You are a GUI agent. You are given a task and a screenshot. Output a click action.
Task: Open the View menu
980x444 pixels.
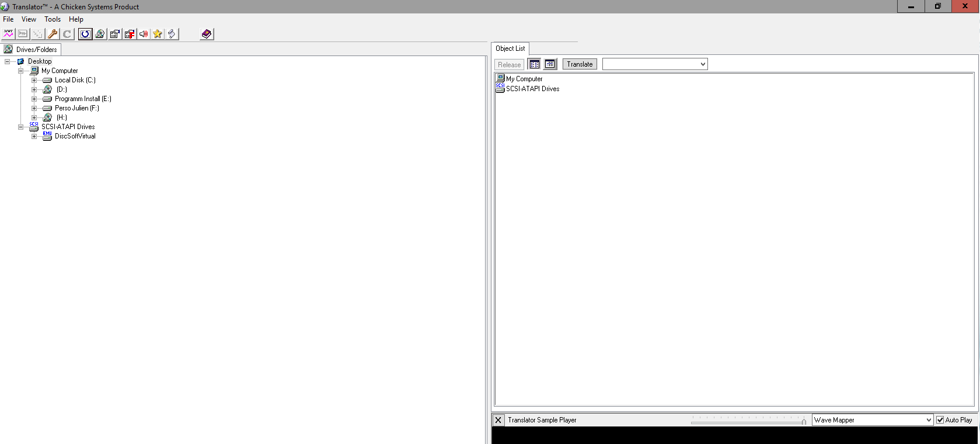coord(29,19)
